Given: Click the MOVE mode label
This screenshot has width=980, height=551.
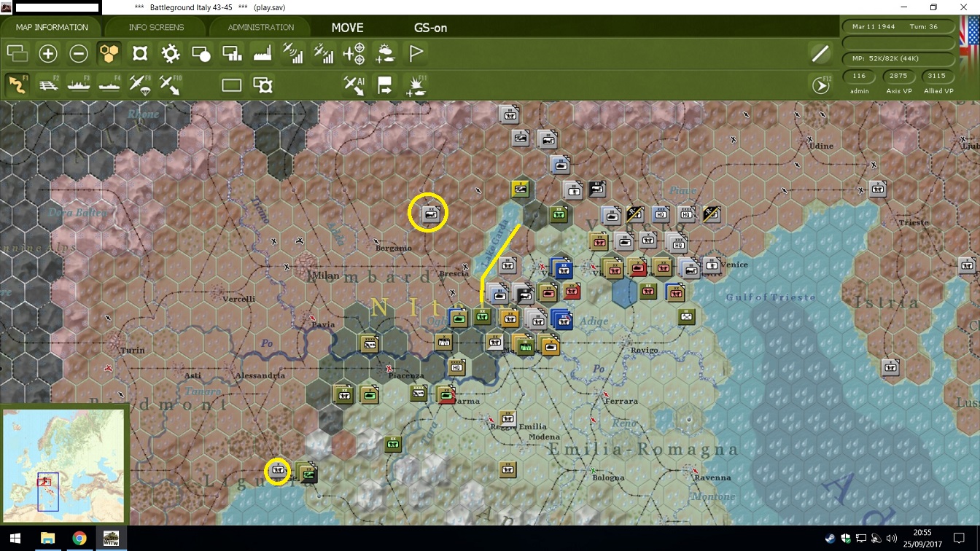Looking at the screenshot, I should click(347, 28).
